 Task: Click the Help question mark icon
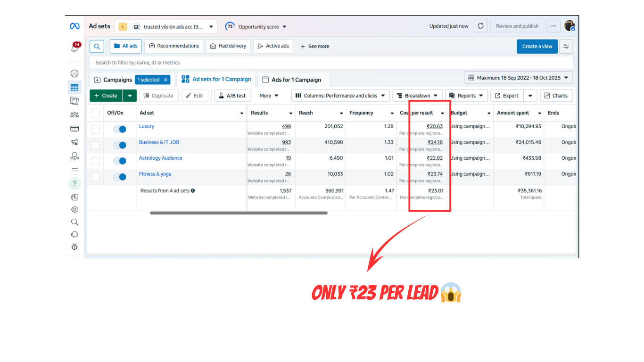pos(74,183)
